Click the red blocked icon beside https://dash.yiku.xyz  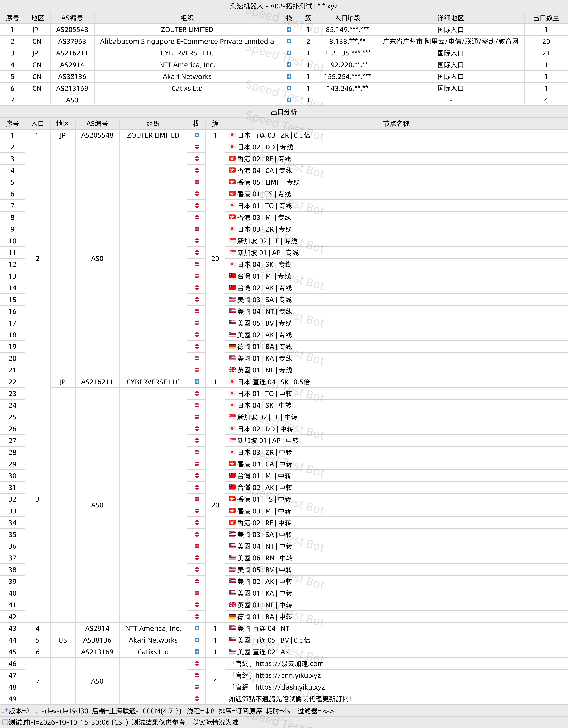point(197,687)
